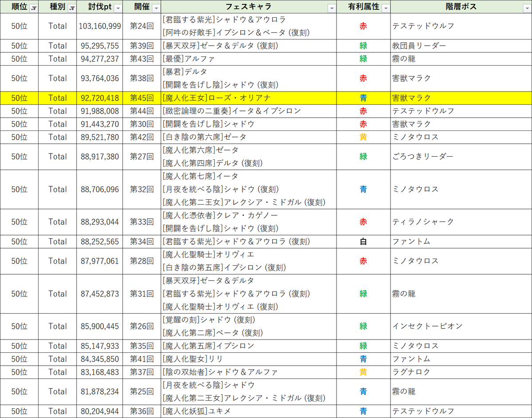This screenshot has width=532, height=418.
Task: Click the 第45回 event cell
Action: (x=142, y=98)
